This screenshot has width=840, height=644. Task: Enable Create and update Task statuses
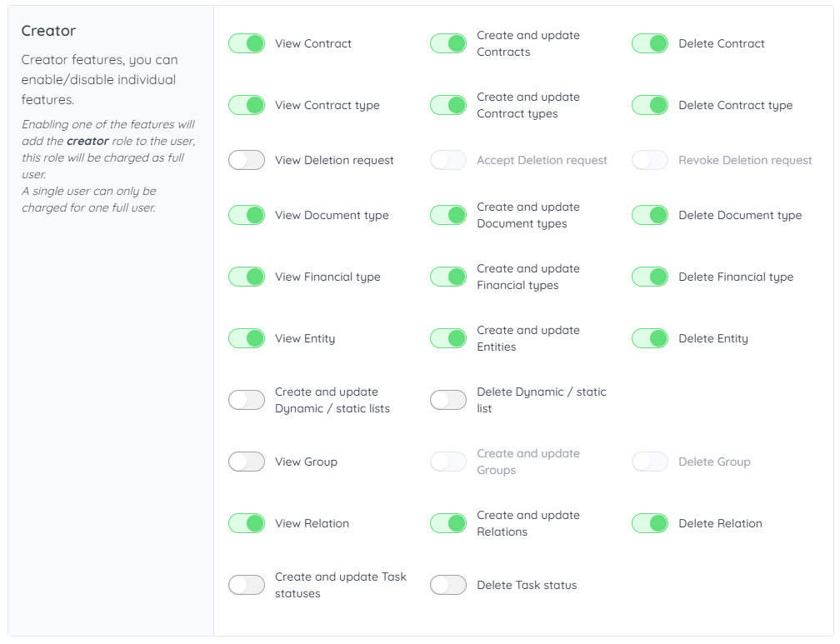tap(247, 585)
